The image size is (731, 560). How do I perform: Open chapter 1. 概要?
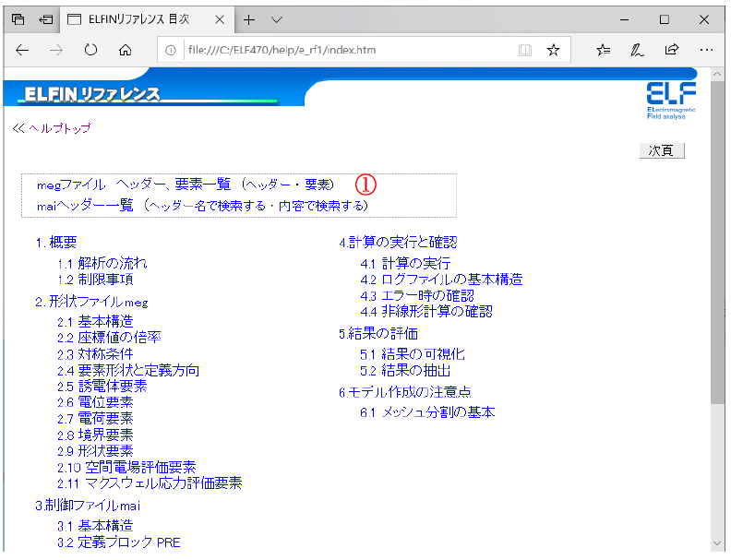coord(56,243)
